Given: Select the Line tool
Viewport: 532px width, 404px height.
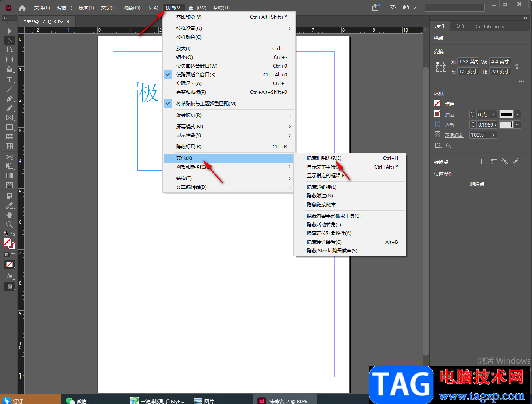Looking at the screenshot, I should (x=10, y=89).
